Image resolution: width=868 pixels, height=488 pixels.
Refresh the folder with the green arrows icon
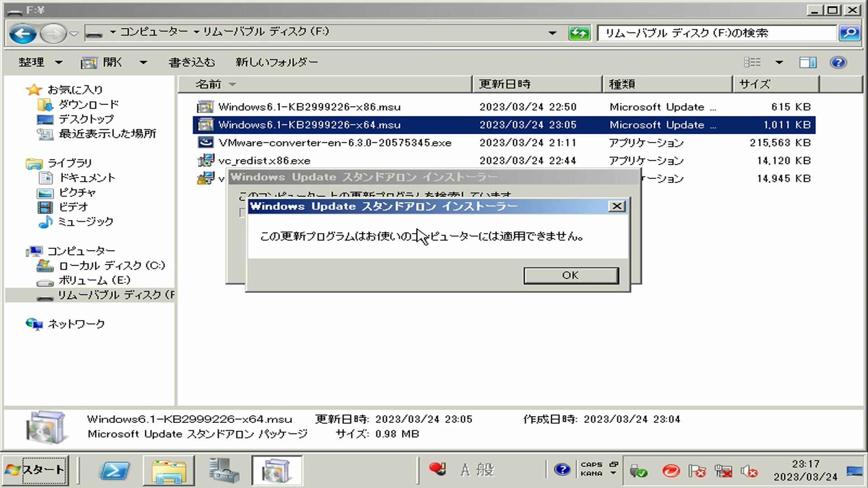(579, 33)
